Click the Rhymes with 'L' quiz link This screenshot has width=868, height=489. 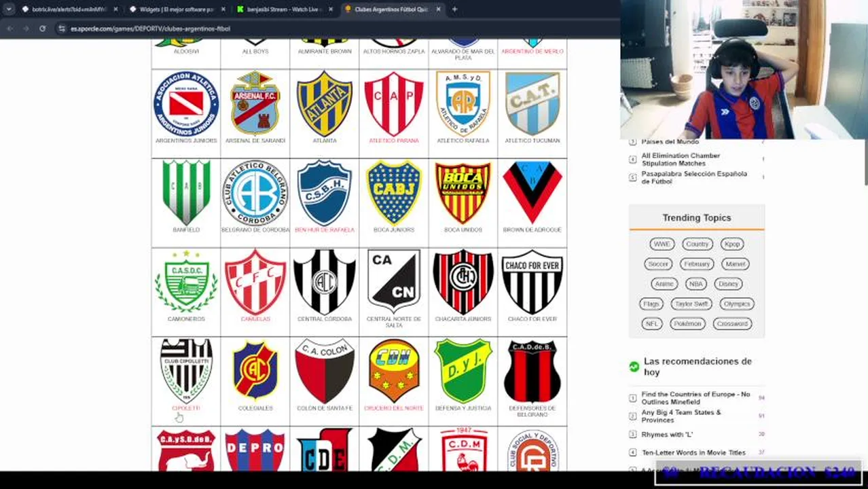pos(667,434)
